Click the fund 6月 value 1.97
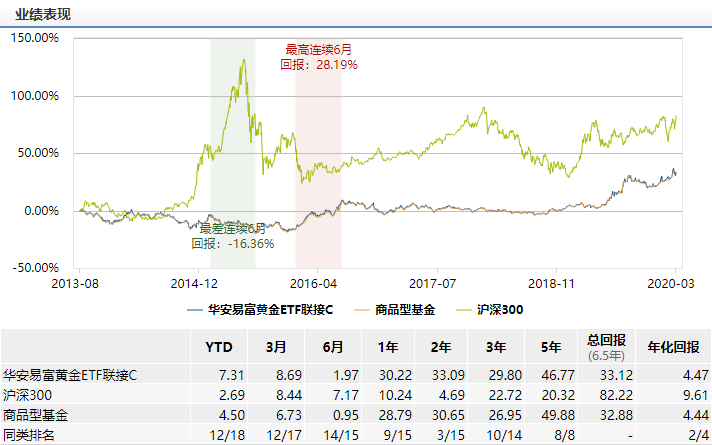 (346, 375)
